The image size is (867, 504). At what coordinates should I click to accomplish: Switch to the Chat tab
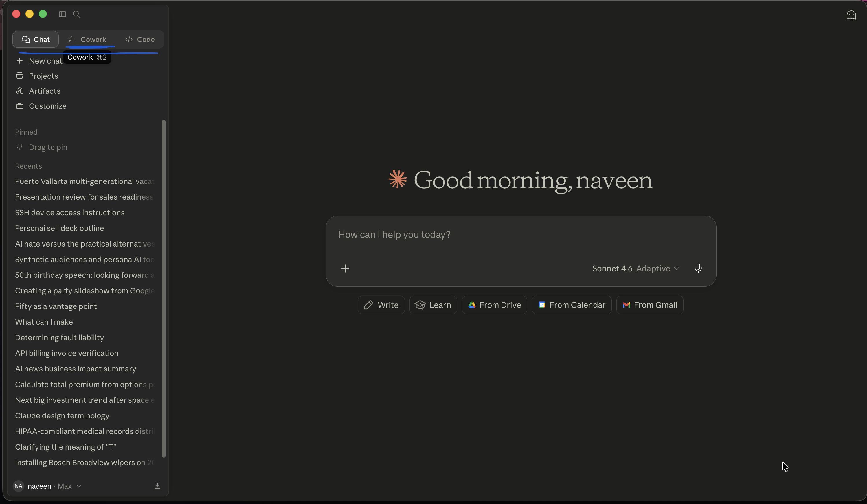click(35, 39)
